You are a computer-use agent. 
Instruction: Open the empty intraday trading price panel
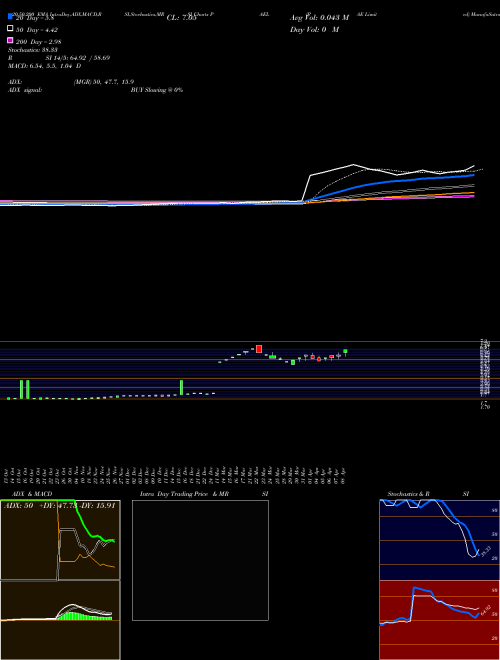pyautogui.click(x=200, y=560)
